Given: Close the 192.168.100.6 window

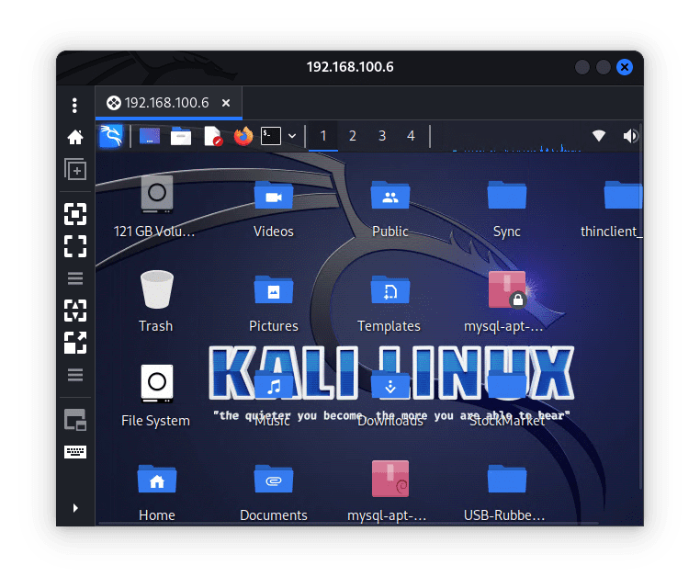Looking at the screenshot, I should pyautogui.click(x=625, y=67).
